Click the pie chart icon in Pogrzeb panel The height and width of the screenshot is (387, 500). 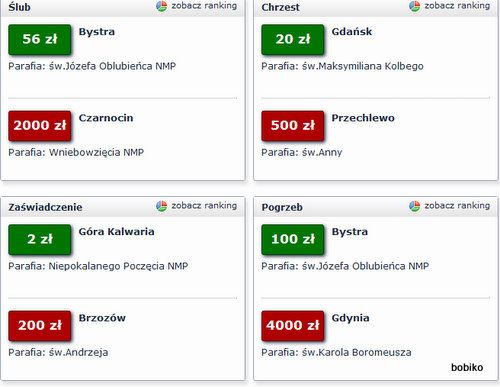[415, 206]
